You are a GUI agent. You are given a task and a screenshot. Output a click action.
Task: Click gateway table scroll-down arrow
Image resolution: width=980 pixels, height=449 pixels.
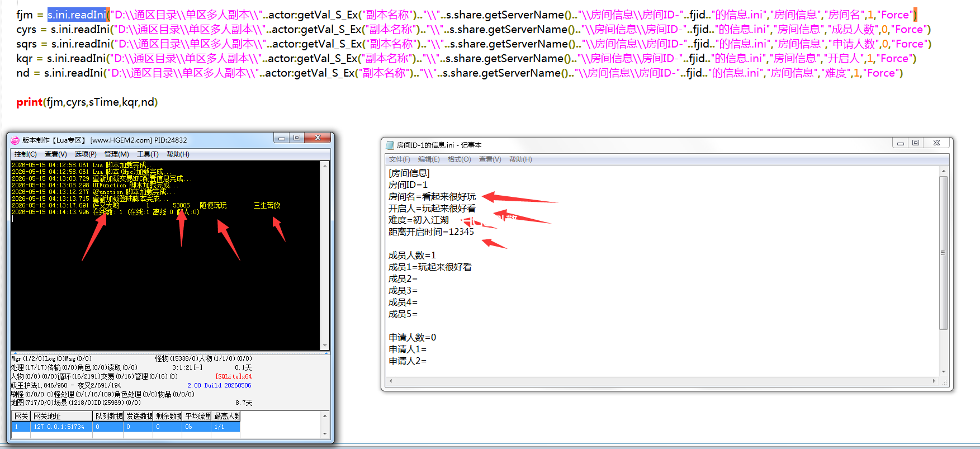(325, 433)
